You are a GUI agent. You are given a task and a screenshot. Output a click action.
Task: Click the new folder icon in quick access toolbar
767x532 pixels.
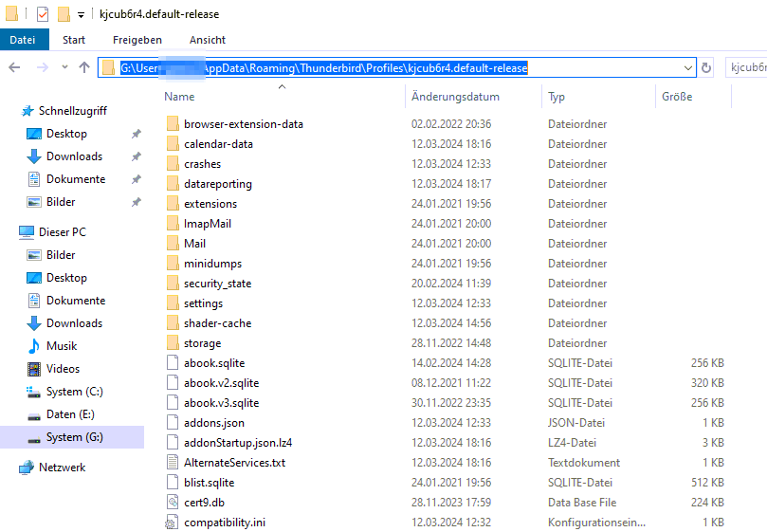point(64,14)
